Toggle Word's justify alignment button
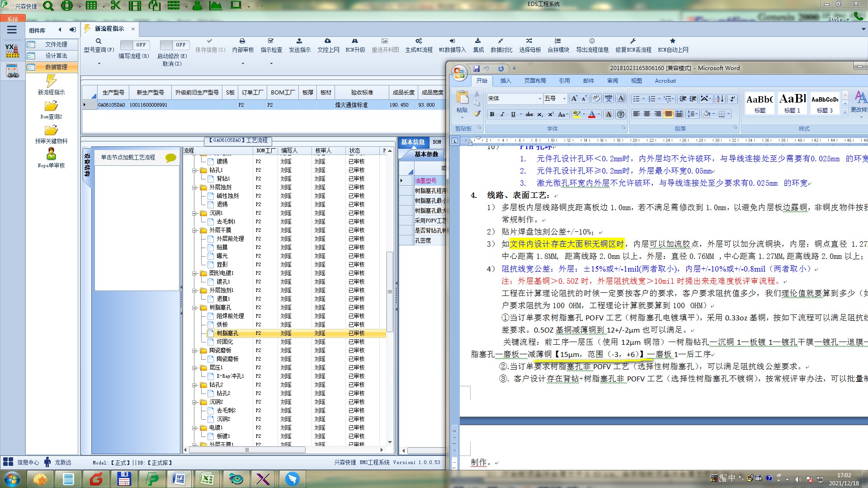This screenshot has width=868, height=488. pyautogui.click(x=669, y=114)
